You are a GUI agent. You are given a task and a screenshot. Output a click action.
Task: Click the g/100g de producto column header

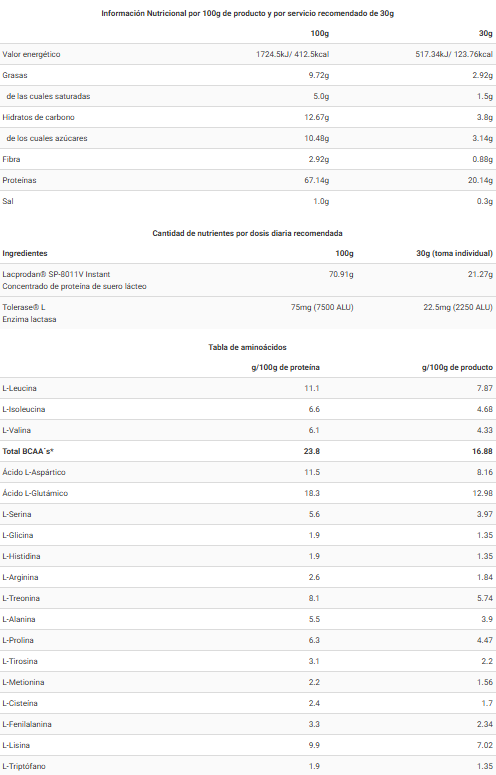(457, 367)
